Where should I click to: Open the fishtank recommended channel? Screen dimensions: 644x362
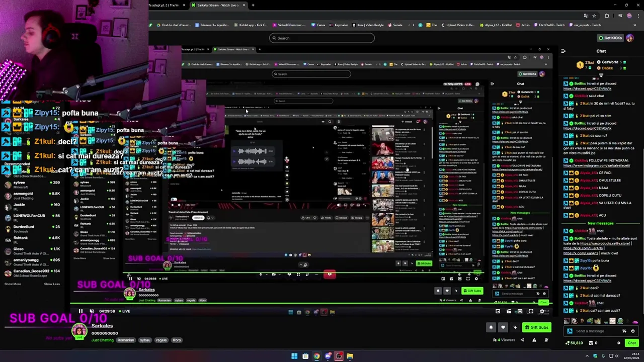pos(32,240)
